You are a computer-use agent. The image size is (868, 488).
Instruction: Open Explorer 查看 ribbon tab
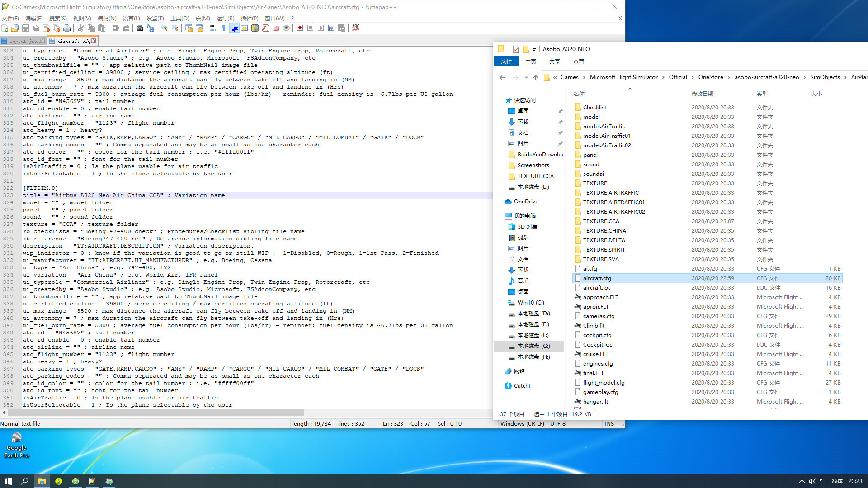tap(578, 62)
